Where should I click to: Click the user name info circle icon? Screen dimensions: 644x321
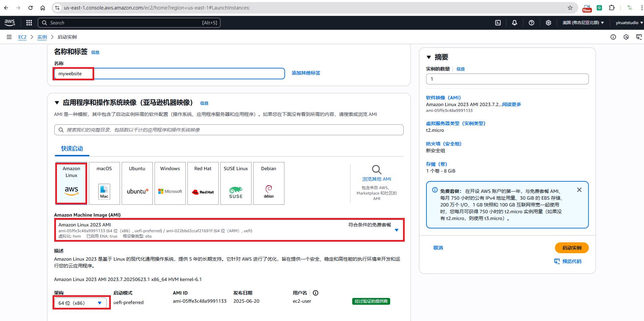[316, 293]
